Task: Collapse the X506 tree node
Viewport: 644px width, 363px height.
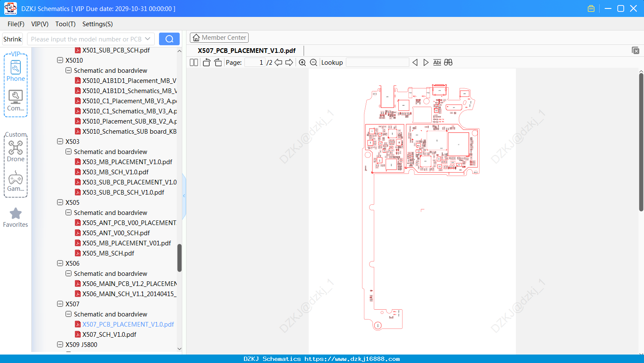Action: tap(60, 263)
